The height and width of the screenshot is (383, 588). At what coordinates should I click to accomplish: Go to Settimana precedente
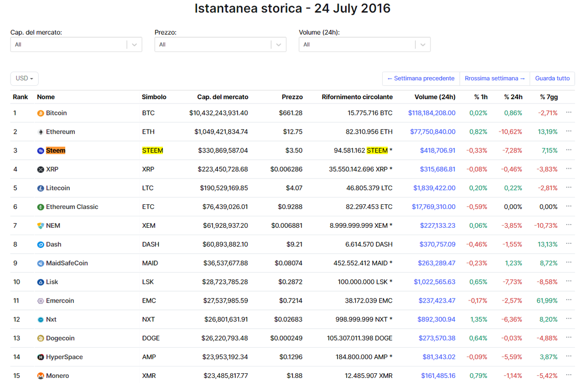coord(421,79)
